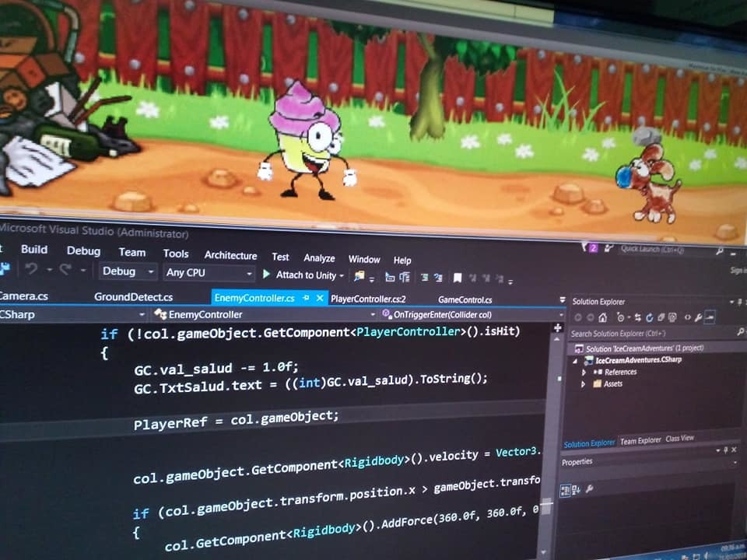The image size is (747, 560).
Task: Switch to the Camera.cs tab
Action: (24, 296)
